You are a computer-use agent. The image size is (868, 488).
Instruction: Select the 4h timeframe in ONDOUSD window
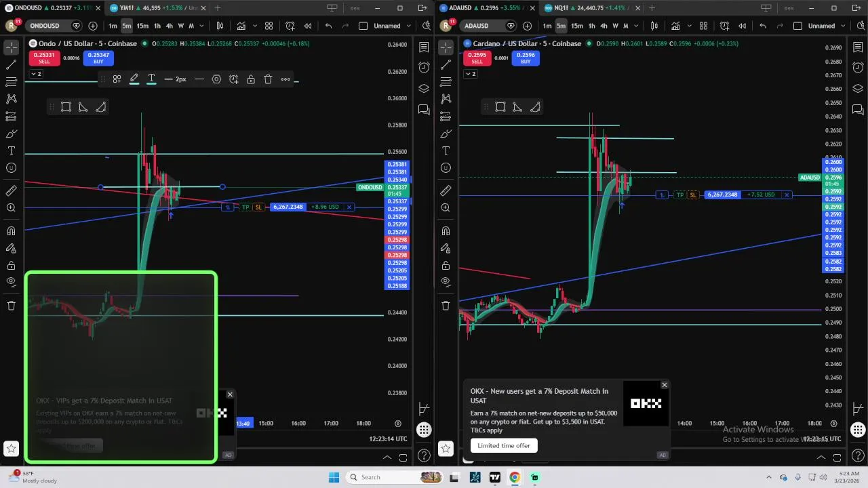pos(170,26)
